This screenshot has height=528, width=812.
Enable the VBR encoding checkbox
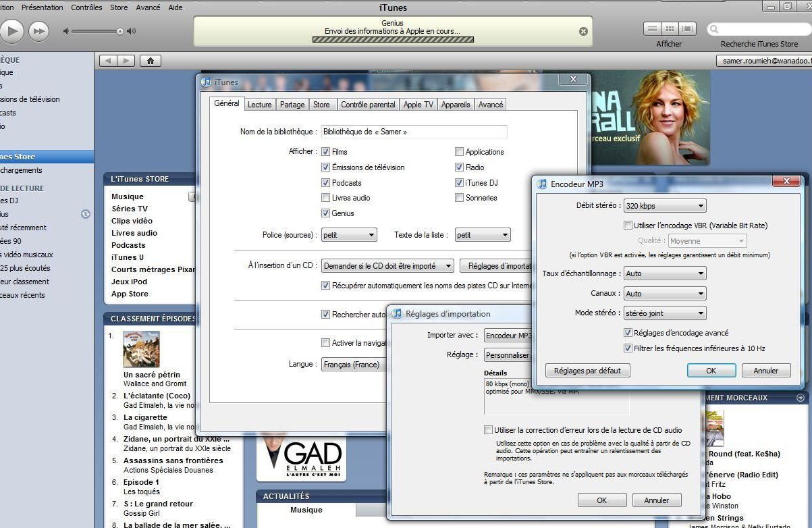point(628,226)
